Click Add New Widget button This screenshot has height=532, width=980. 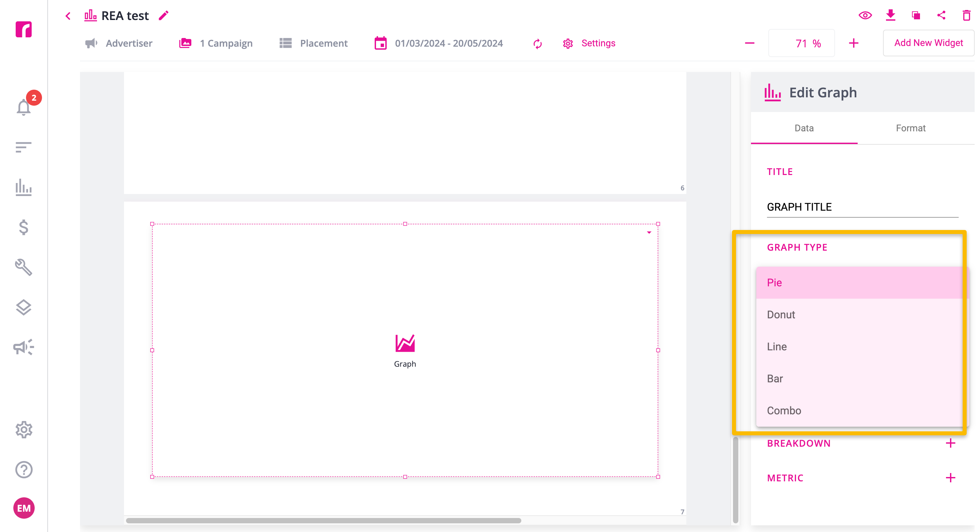(928, 43)
